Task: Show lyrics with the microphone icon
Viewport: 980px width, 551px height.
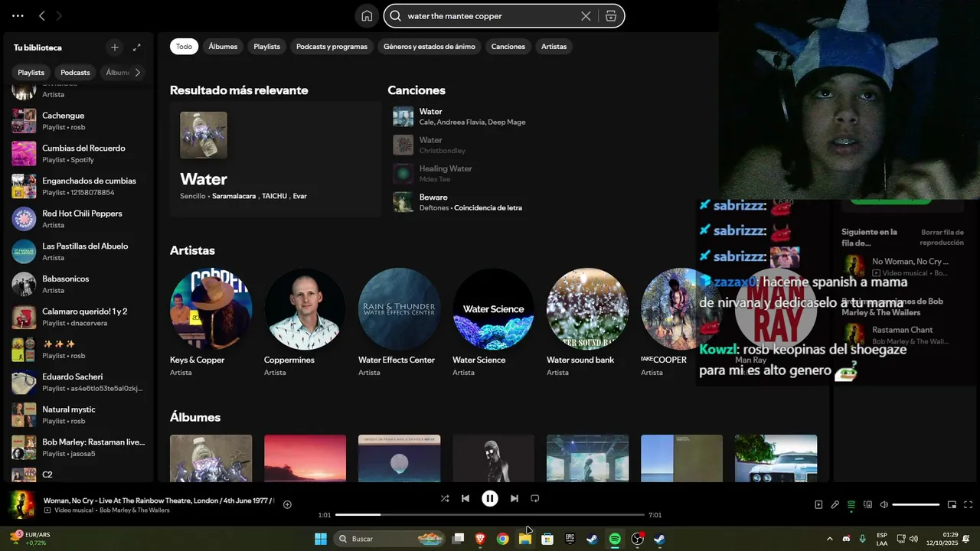Action: (835, 504)
